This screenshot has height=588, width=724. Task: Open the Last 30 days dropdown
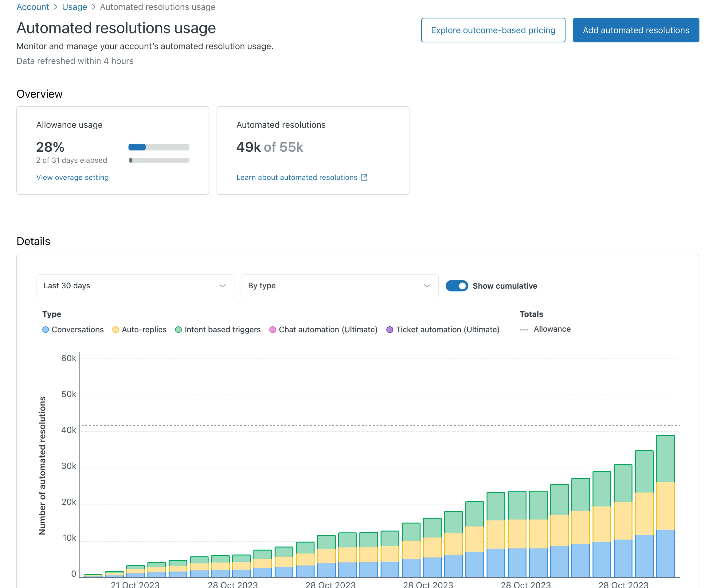point(135,286)
